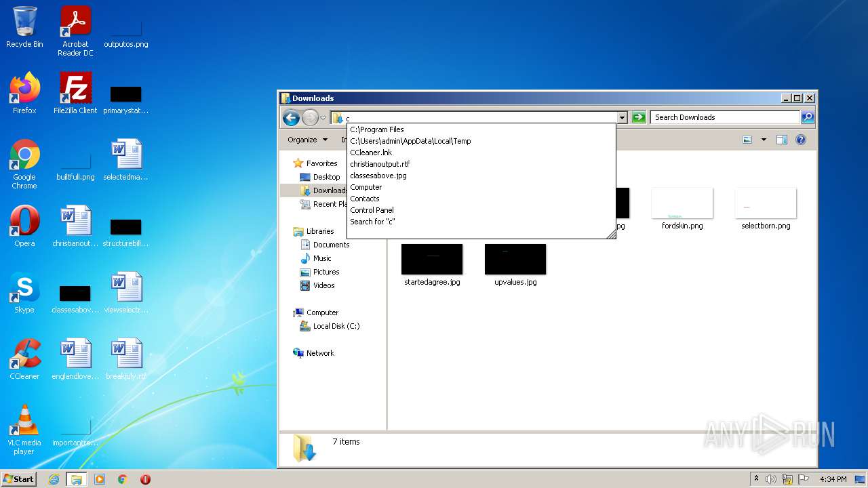Pick christianoutput.rtf suggestion
Screen dimensions: 868x488
(x=481, y=164)
